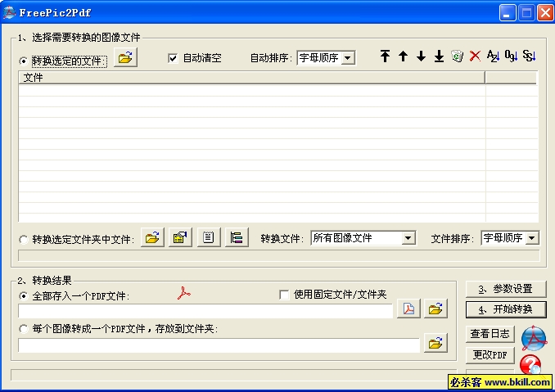The height and width of the screenshot is (392, 555).
Task: Open files with the folder icon beside 转换选定的文件
Action: pyautogui.click(x=126, y=57)
